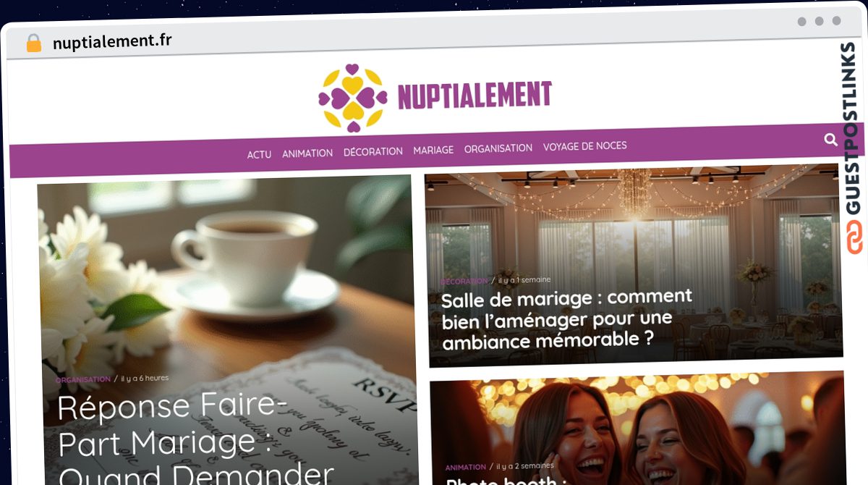Click the orange padlock icon
This screenshot has width=868, height=485.
[34, 43]
